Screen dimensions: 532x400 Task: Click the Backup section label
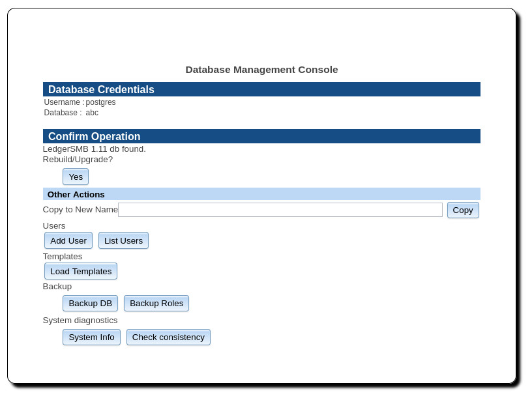pos(57,286)
